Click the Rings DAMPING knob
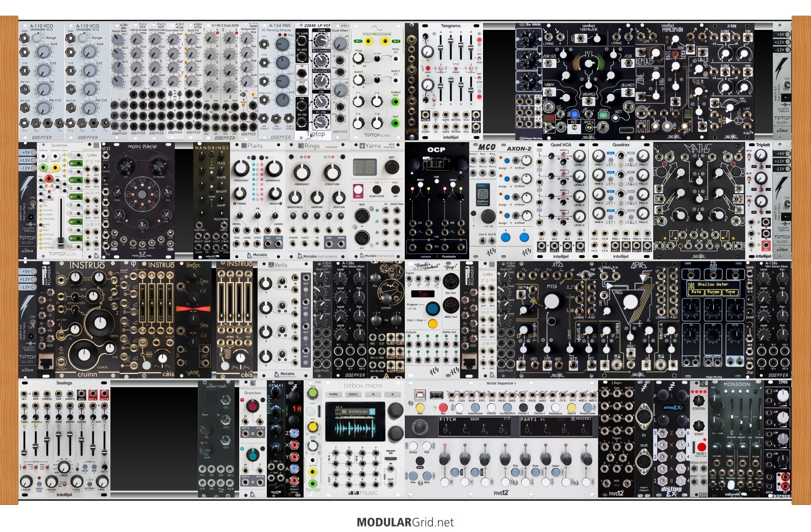The width and height of the screenshot is (811, 532). coord(317,198)
